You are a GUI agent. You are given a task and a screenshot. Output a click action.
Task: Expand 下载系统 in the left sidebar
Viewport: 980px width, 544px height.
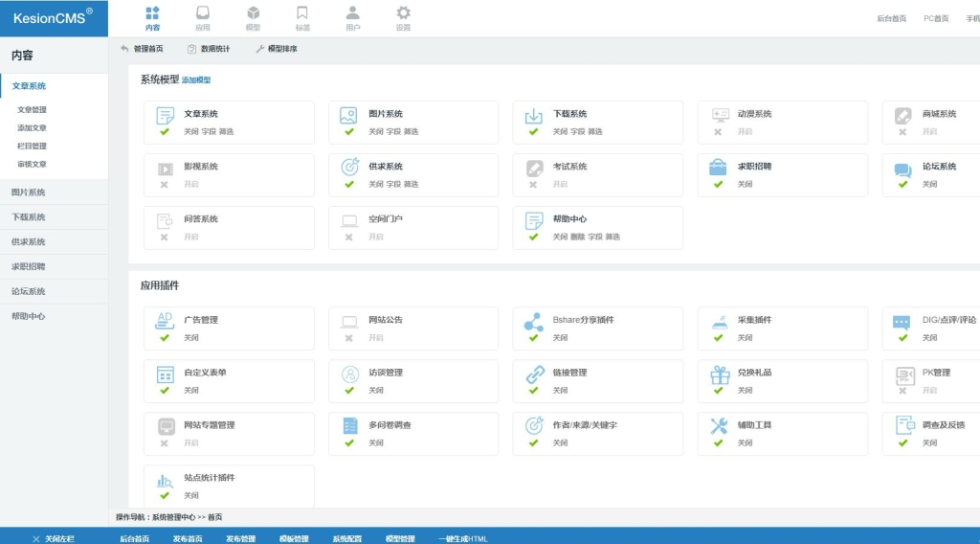[x=54, y=217]
